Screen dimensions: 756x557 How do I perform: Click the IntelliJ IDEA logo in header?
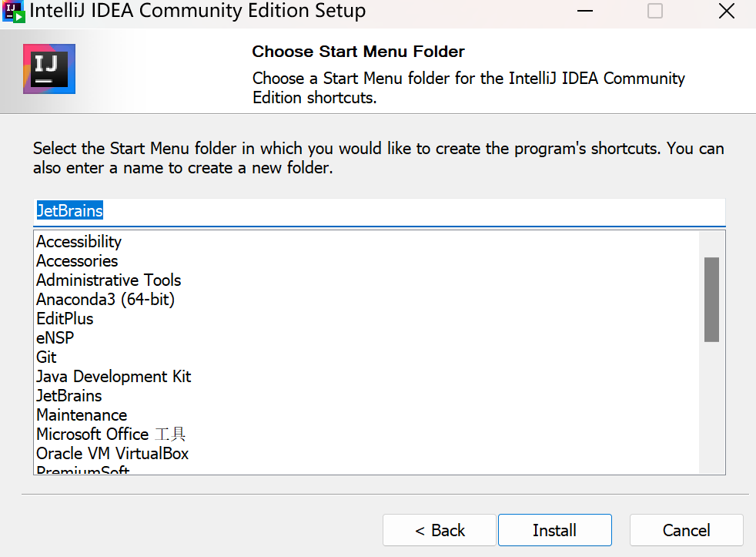(49, 69)
